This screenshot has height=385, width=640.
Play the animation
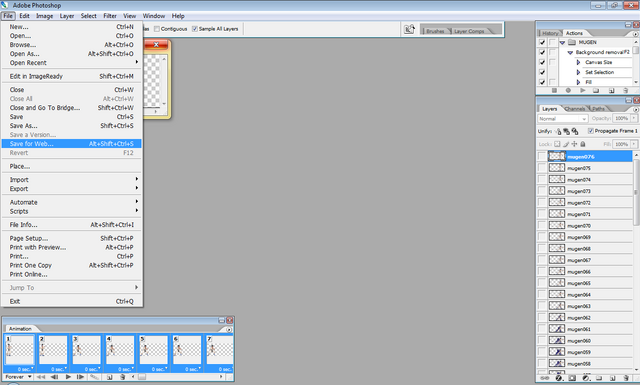click(68, 377)
